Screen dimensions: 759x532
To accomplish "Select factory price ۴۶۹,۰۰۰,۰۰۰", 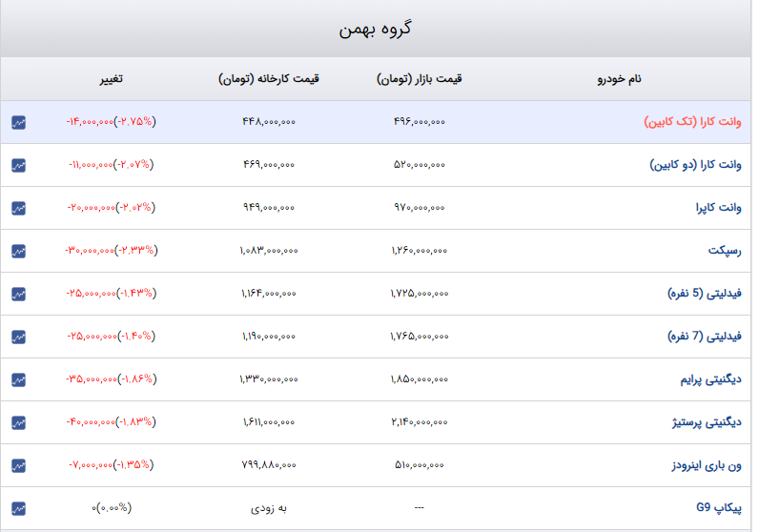I will click(x=269, y=165).
